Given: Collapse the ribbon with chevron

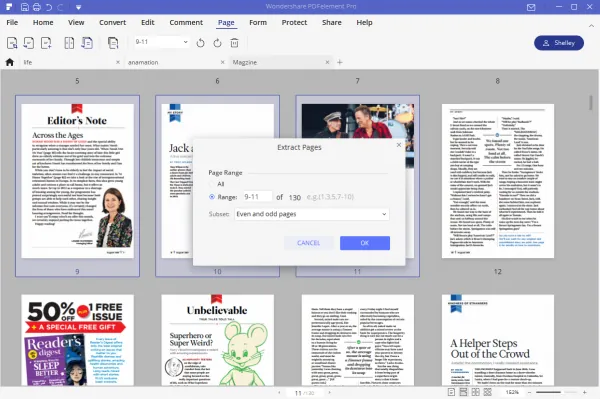Looking at the screenshot, I should click(x=591, y=26).
